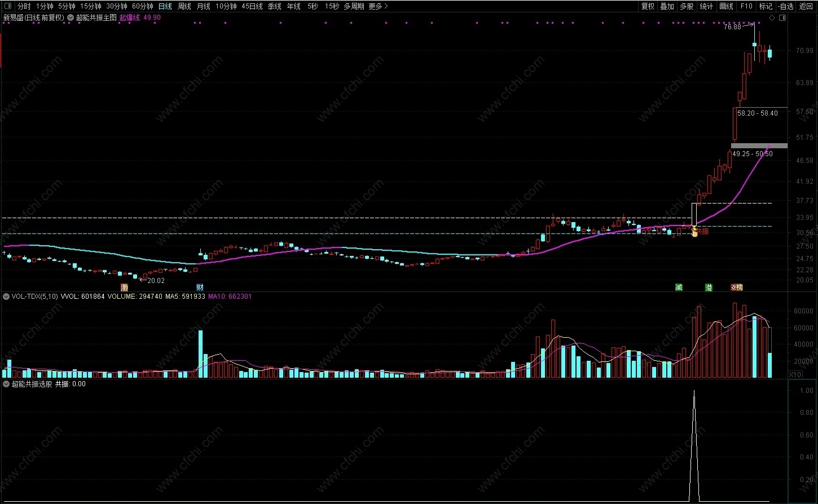
Task: Open the 复权 adjustment menu
Action: tap(648, 7)
